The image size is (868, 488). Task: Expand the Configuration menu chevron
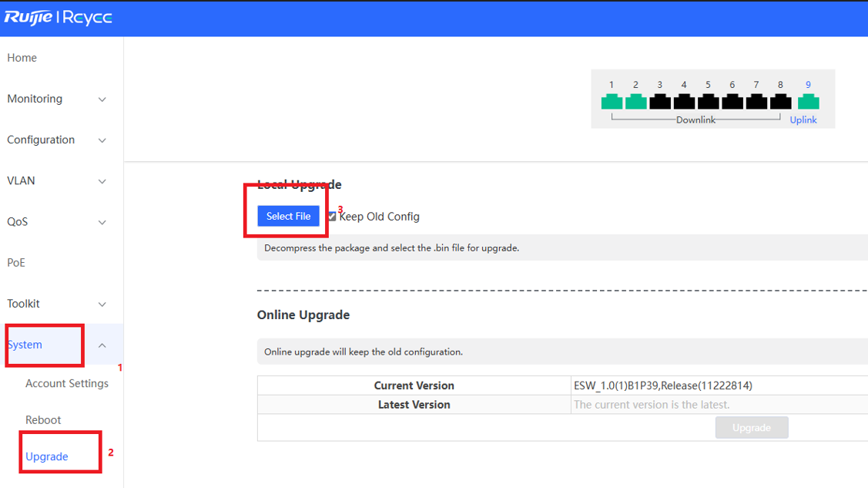click(102, 140)
